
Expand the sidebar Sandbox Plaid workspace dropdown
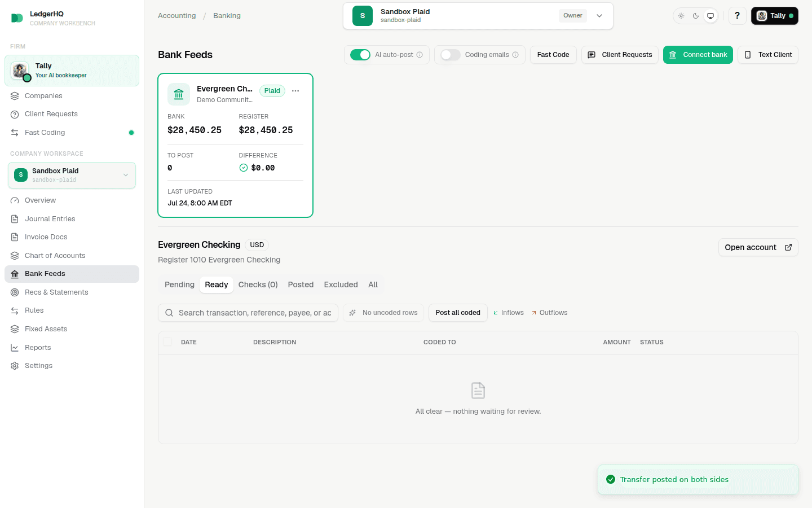click(72, 175)
